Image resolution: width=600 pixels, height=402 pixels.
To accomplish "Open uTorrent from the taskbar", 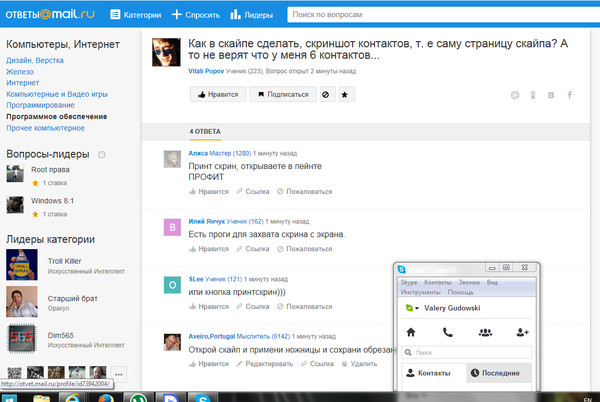I will pos(138,398).
